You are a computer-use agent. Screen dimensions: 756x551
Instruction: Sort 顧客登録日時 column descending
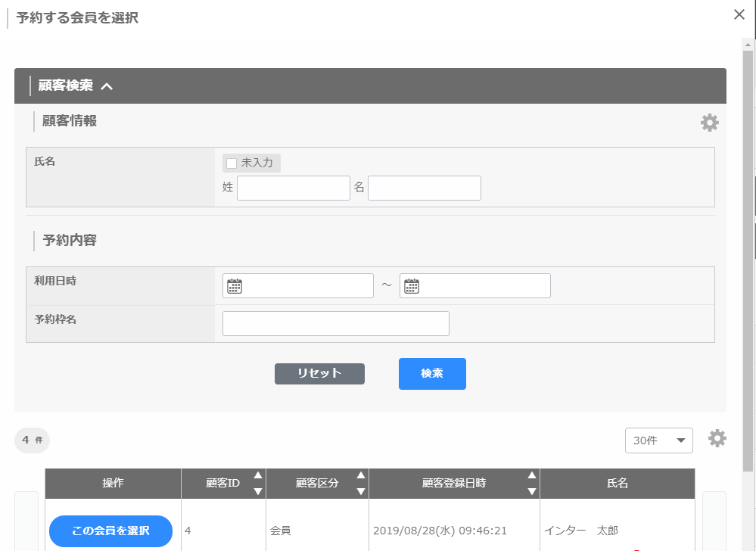pos(532,491)
